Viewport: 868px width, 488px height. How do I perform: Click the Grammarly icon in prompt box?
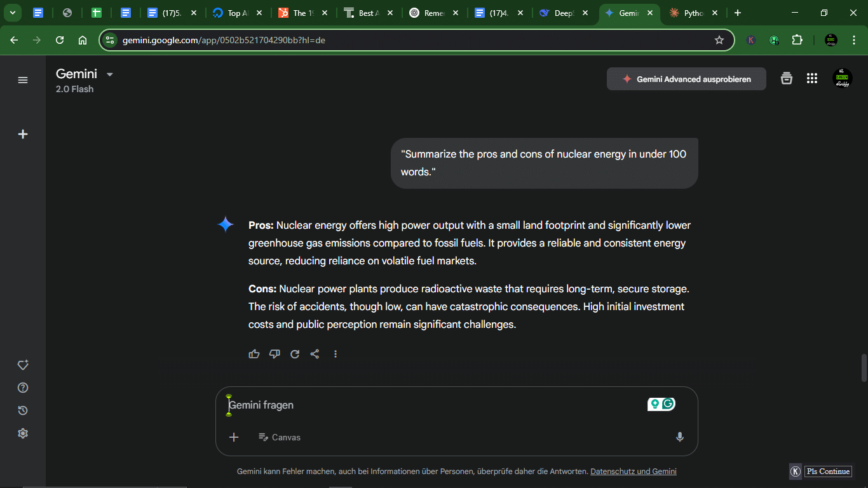click(668, 403)
